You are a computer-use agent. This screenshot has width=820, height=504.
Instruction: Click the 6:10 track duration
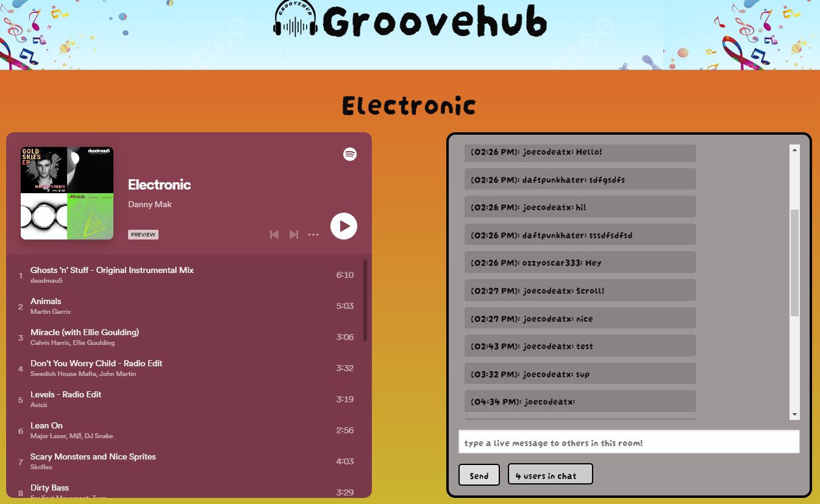click(345, 275)
